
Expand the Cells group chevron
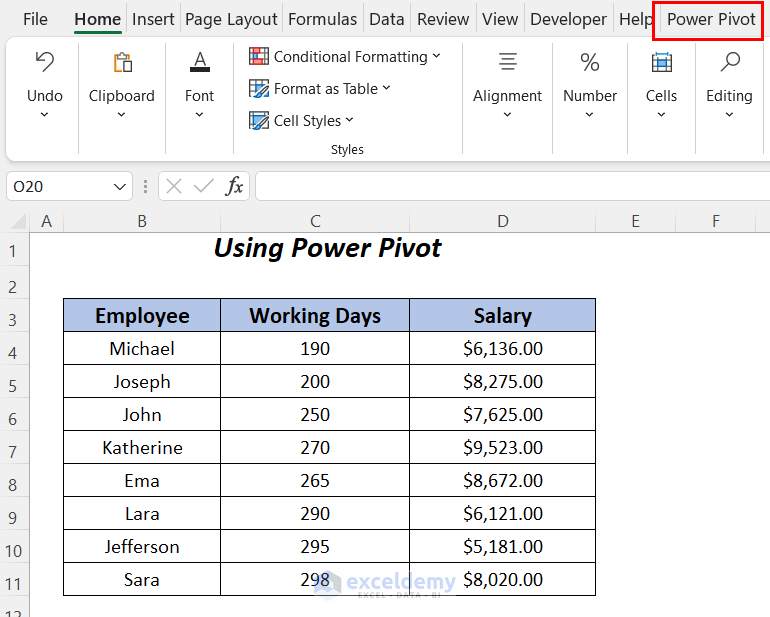[x=661, y=115]
